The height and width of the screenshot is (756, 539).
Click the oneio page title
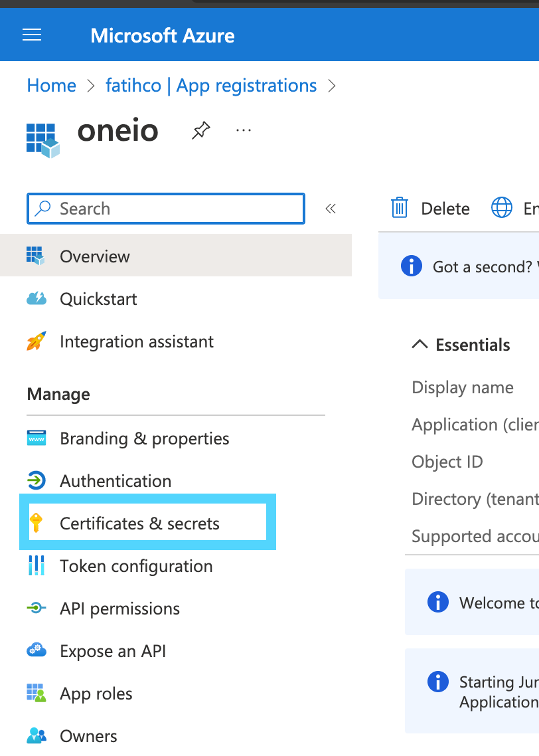[x=117, y=130]
